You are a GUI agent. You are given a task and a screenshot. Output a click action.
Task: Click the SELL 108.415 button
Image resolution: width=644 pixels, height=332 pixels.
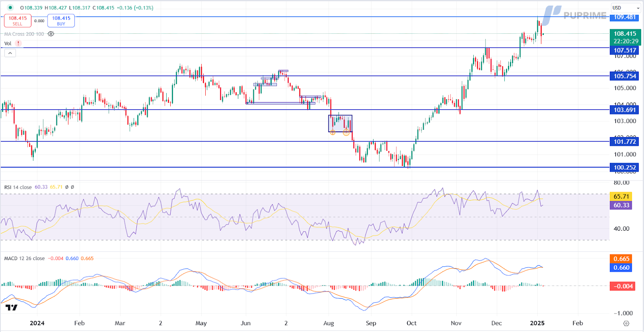pos(18,21)
